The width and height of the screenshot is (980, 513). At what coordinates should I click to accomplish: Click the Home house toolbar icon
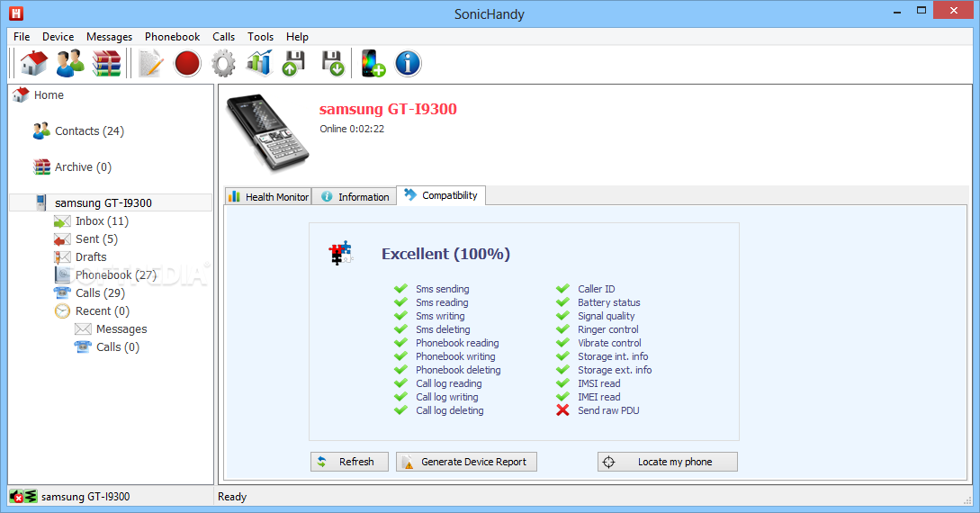[x=34, y=63]
